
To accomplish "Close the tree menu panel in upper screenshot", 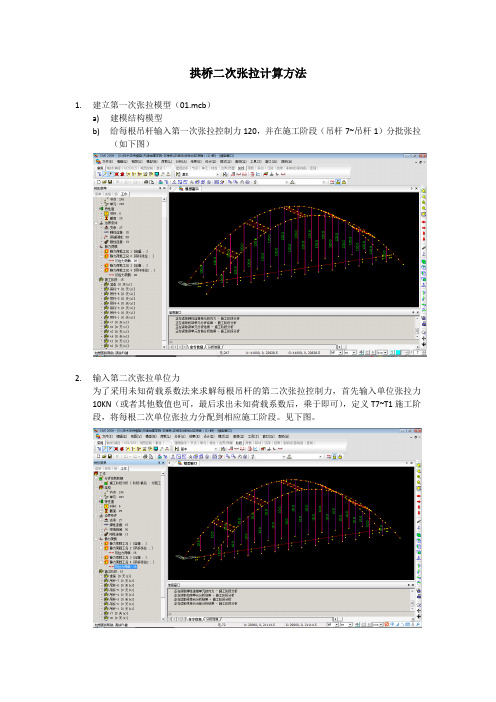I will [164, 188].
